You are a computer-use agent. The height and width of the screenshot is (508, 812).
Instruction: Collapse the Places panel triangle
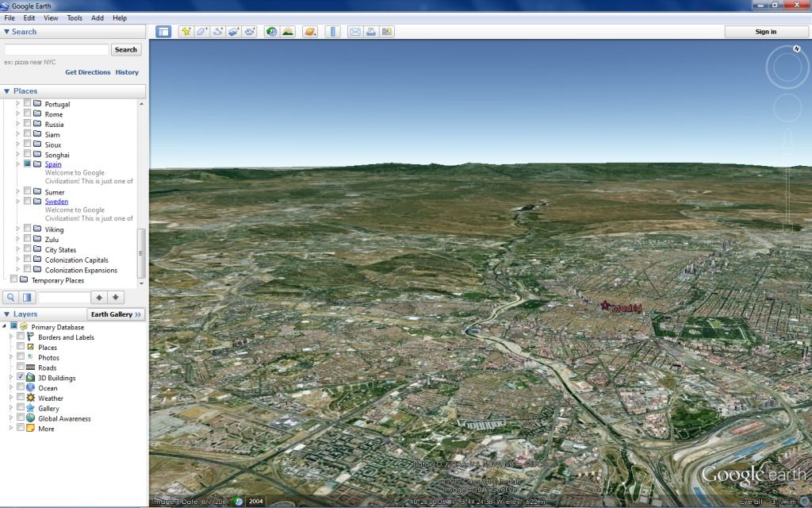6,90
